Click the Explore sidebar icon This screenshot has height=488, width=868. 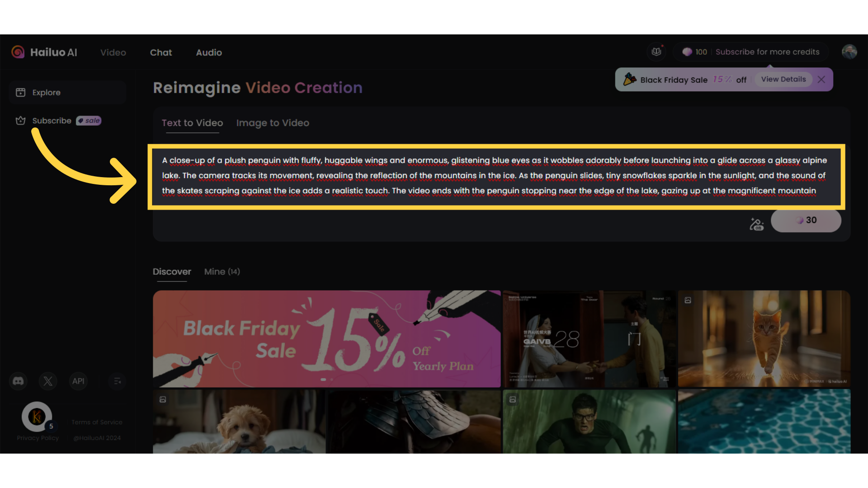[x=20, y=92]
